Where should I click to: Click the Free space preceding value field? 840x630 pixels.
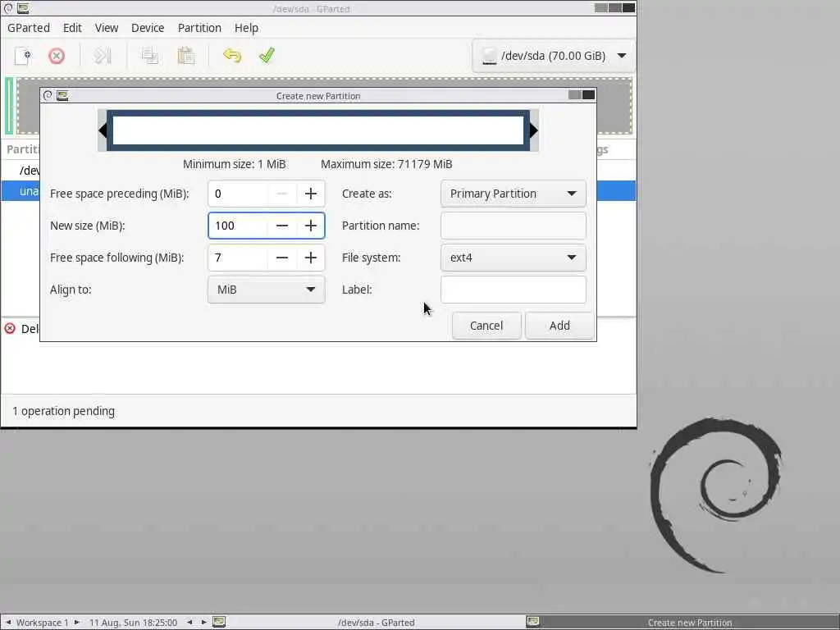[x=238, y=194]
